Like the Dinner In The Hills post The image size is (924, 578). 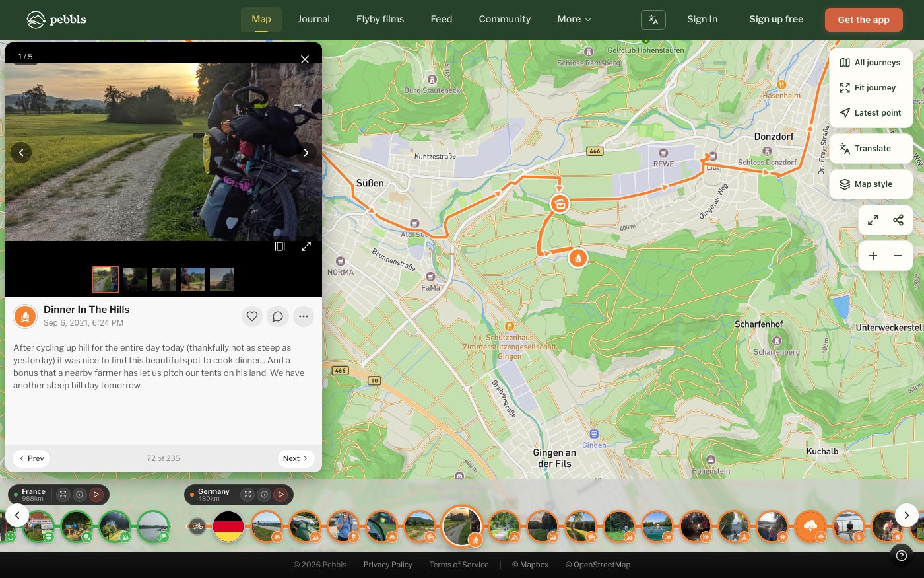(252, 316)
